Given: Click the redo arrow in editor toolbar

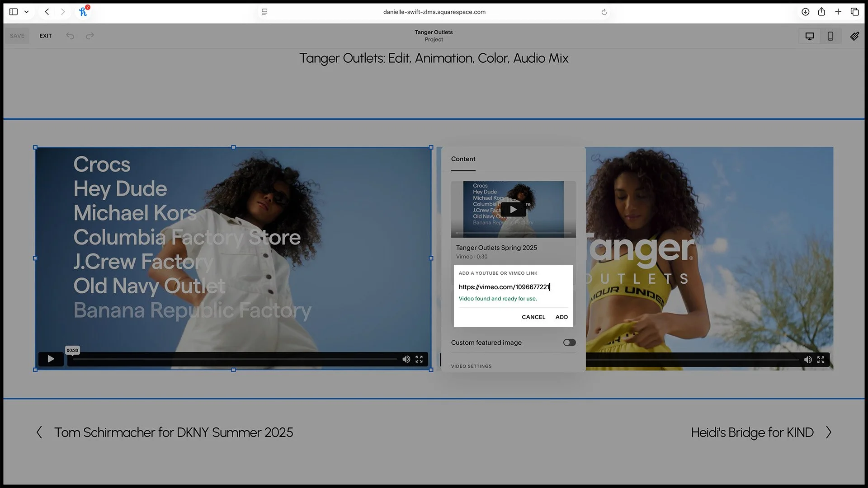Looking at the screenshot, I should pos(90,36).
